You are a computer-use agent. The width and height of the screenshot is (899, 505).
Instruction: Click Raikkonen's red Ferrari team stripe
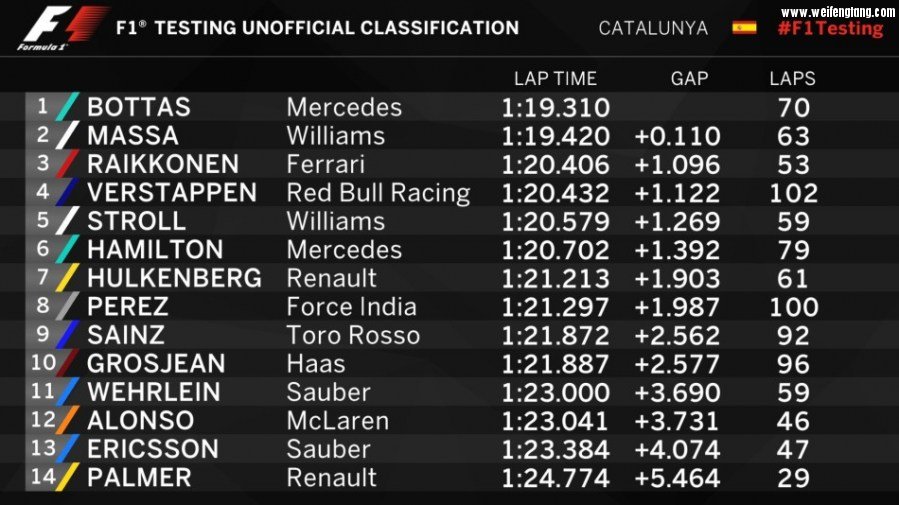coord(69,164)
